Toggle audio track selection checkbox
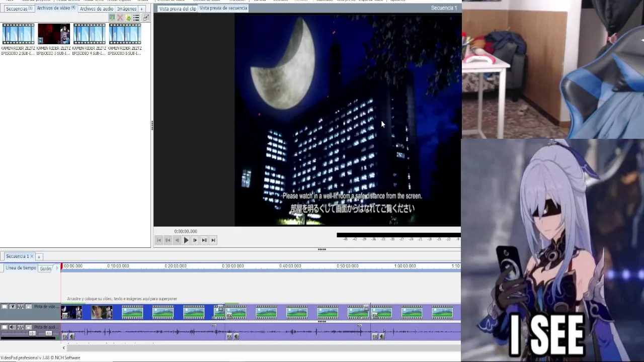 [5, 327]
